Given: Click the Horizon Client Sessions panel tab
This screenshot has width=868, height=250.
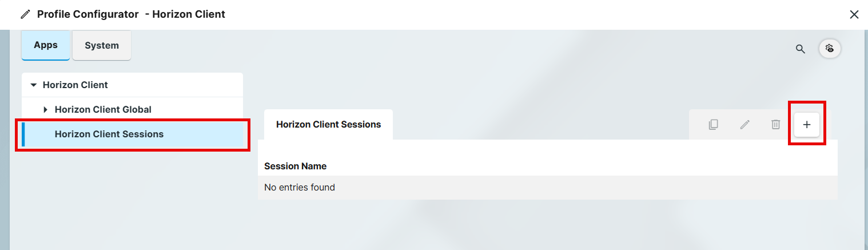Looking at the screenshot, I should pyautogui.click(x=328, y=124).
